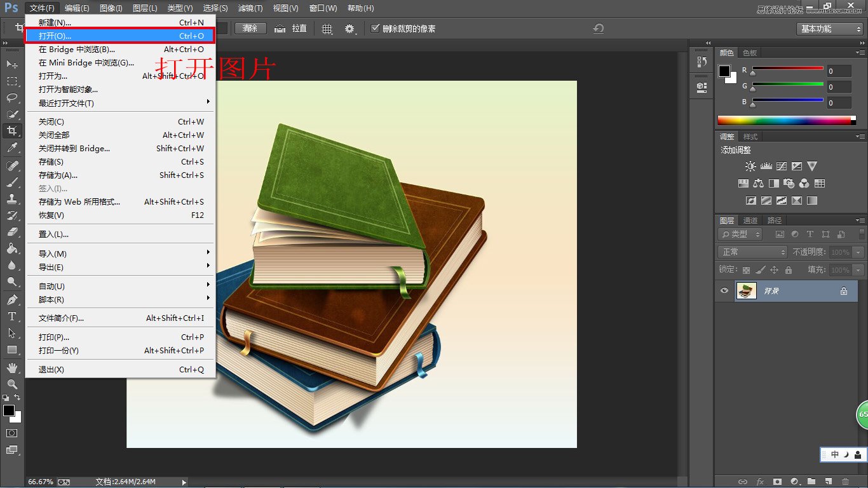Screen dimensions: 868x488
Task: Select the Path Selection tool
Action: pyautogui.click(x=12, y=333)
